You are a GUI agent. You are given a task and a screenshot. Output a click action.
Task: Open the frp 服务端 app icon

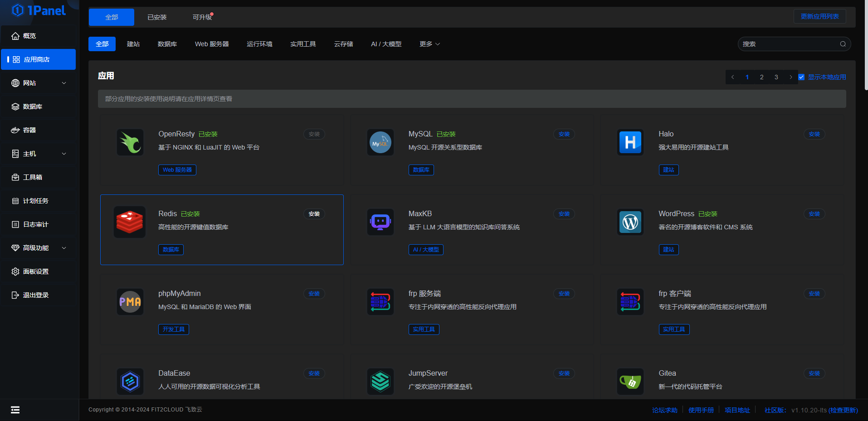pos(380,302)
